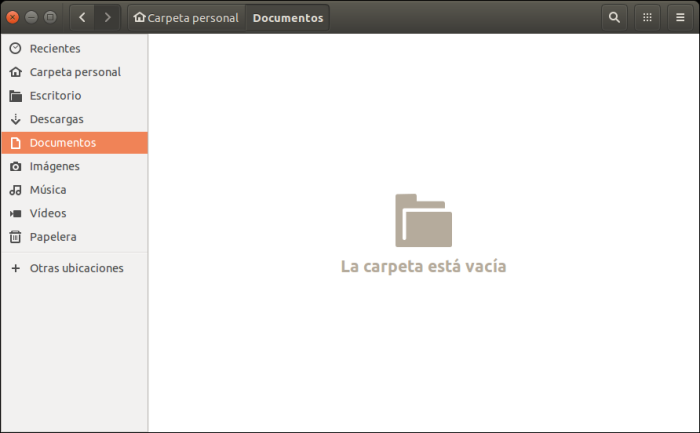Open the hamburger menu
700x433 pixels.
coord(680,17)
